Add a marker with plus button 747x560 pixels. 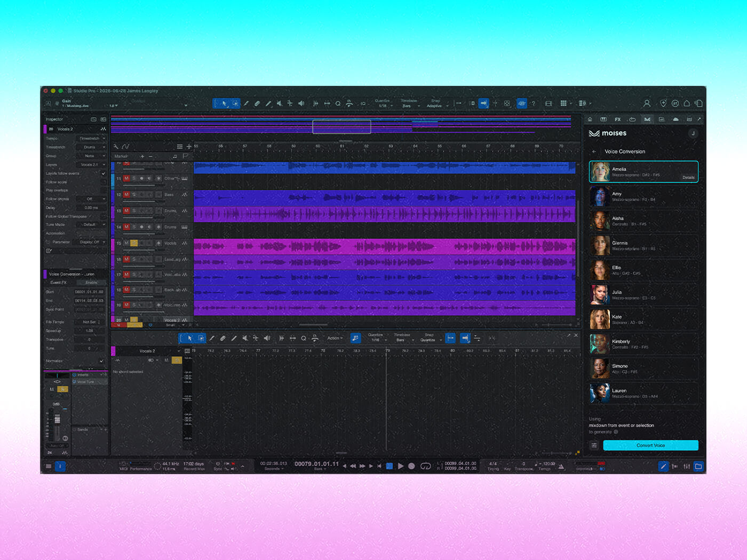pyautogui.click(x=142, y=156)
